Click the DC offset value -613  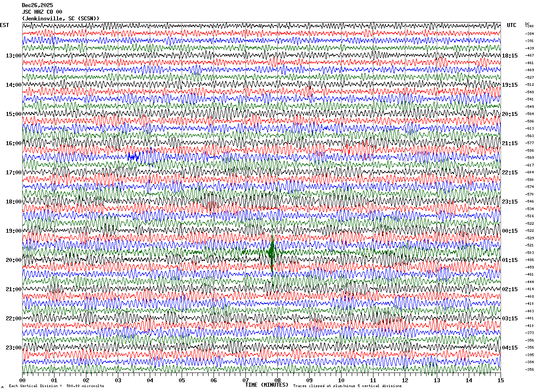point(529,128)
